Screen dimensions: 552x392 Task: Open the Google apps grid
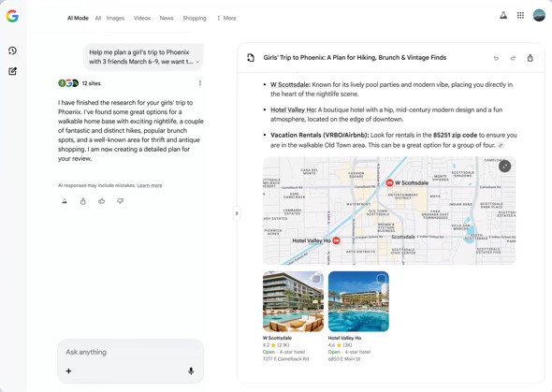[x=520, y=15]
